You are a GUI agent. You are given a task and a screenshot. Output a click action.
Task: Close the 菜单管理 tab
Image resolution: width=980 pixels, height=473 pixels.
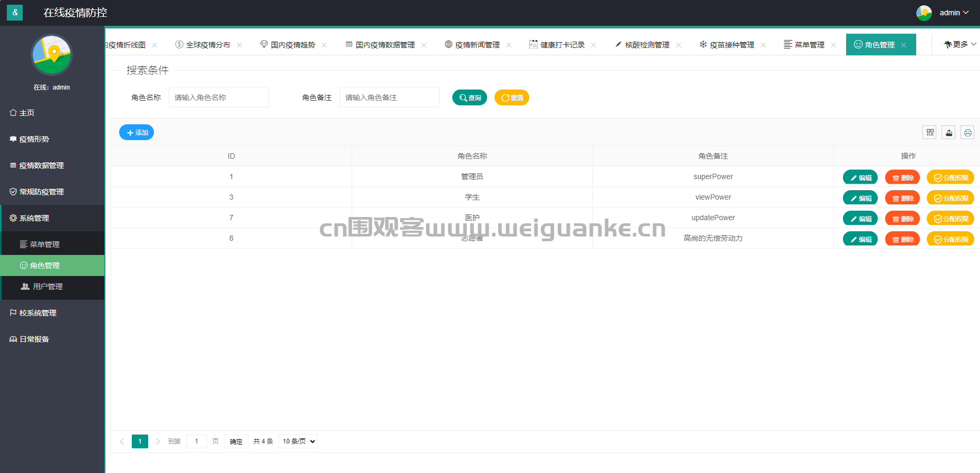click(x=833, y=45)
